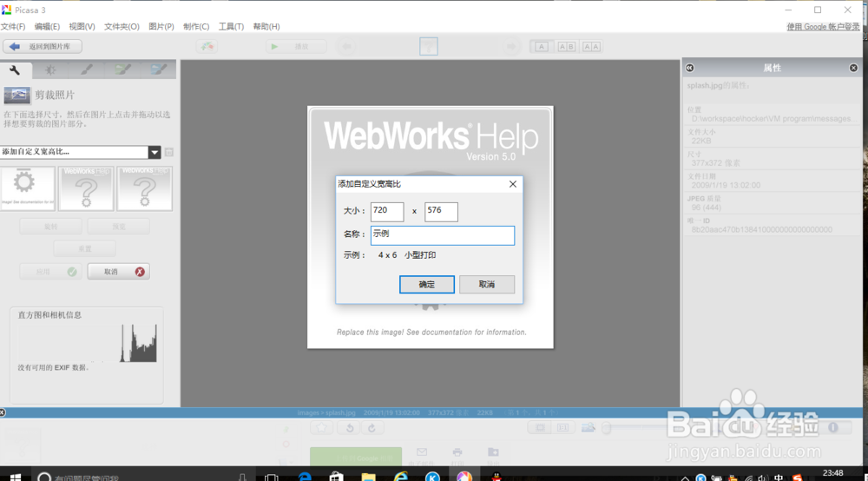Click the blue back arrow to library

coord(15,47)
